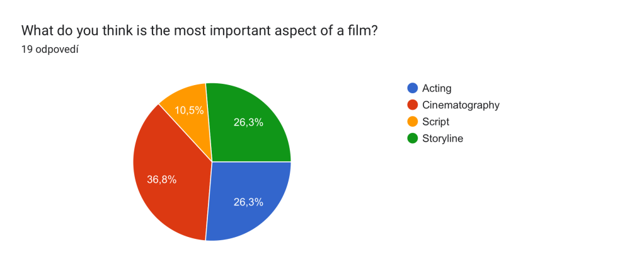This screenshot has width=644, height=271.
Task: Click the Acting legend label
Action: pyautogui.click(x=437, y=88)
